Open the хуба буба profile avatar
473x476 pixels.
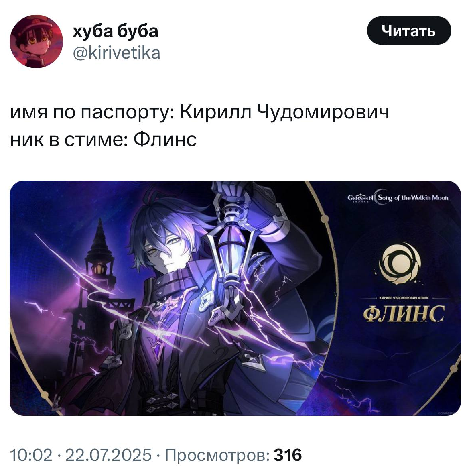click(x=36, y=42)
